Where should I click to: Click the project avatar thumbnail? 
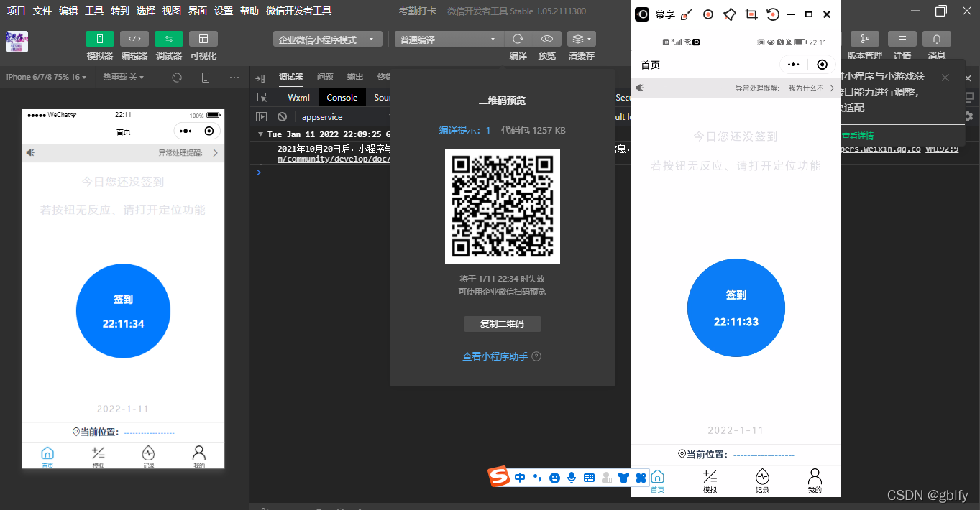(x=17, y=42)
